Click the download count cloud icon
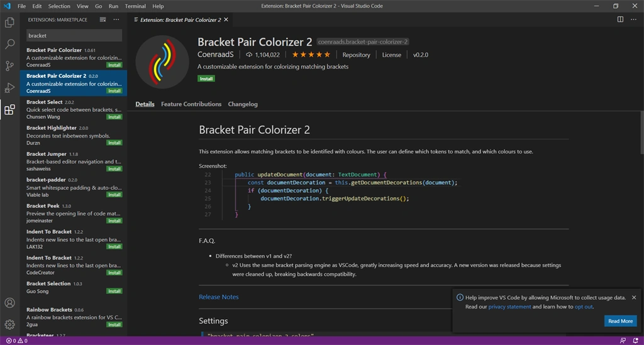The image size is (644, 345). [249, 55]
